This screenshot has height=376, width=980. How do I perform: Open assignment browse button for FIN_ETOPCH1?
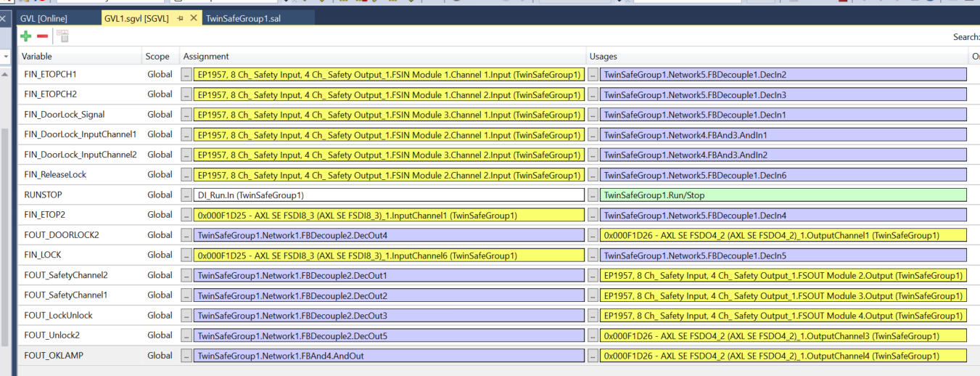186,74
